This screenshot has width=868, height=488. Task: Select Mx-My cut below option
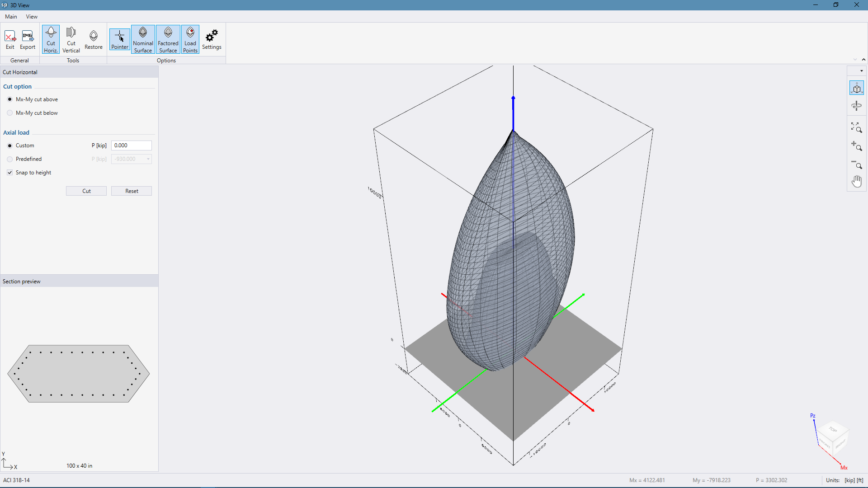tap(10, 113)
